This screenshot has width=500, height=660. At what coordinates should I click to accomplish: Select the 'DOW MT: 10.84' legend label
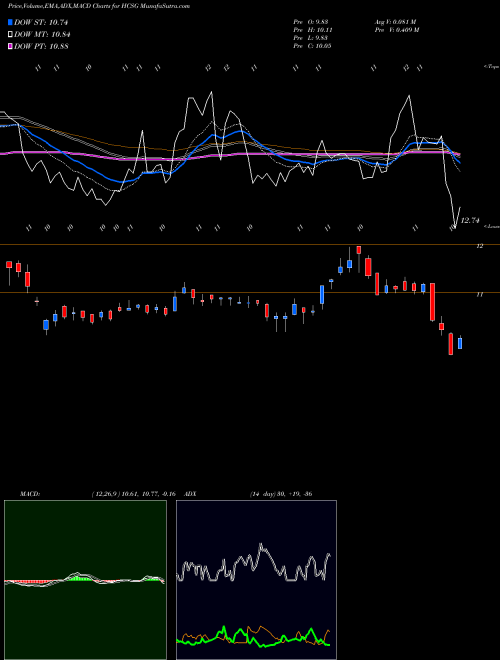coord(42,35)
